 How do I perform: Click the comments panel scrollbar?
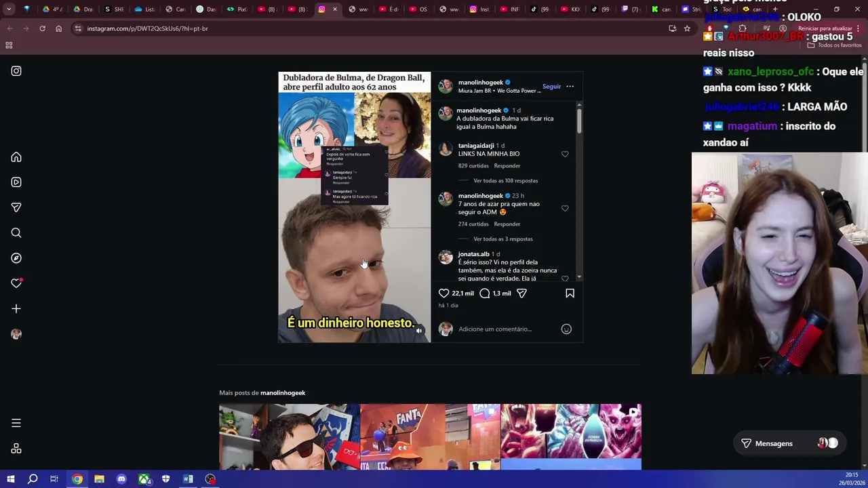pyautogui.click(x=579, y=120)
